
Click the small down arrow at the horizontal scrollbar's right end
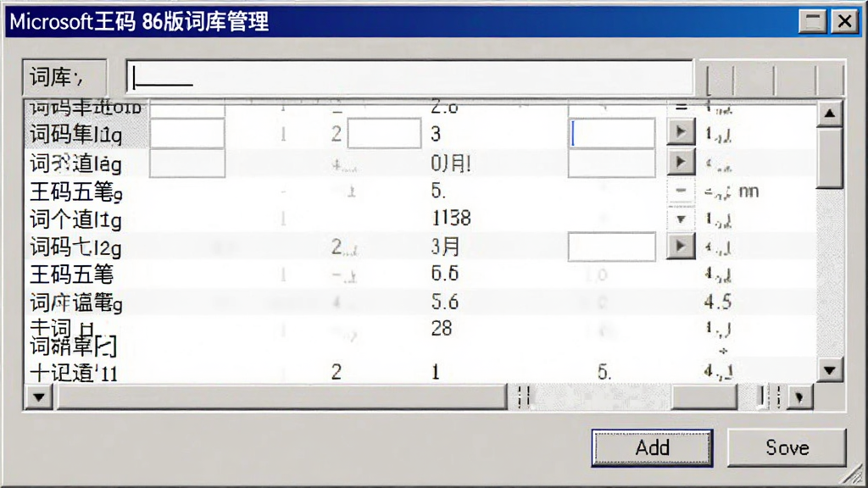tap(799, 396)
